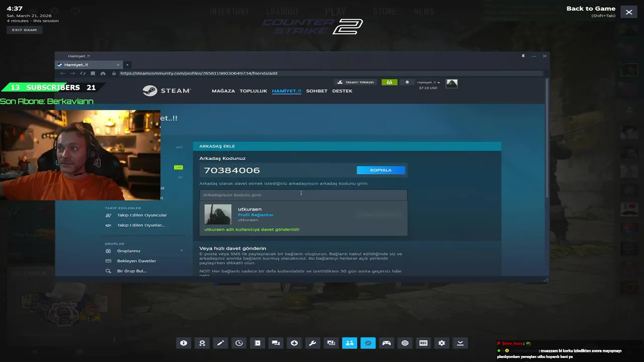This screenshot has height=362, width=644.
Task: Go back in the overlay browser
Action: (x=63, y=73)
